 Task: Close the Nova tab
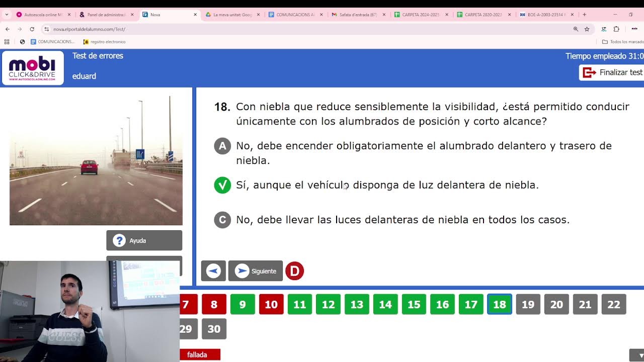pos(195,15)
